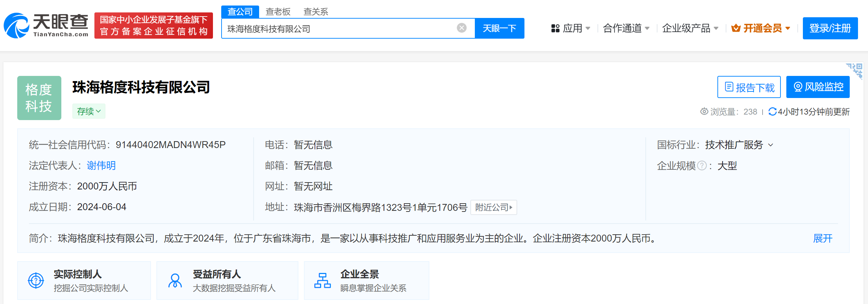Click the 受益所有人 person icon

pos(175,281)
